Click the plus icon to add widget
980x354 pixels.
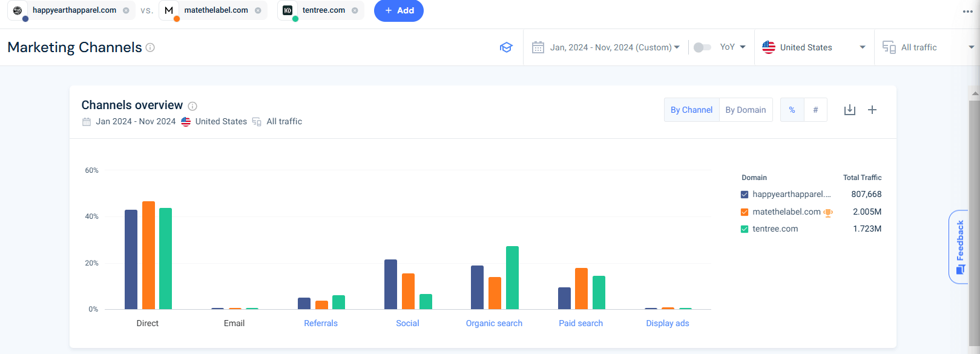[x=872, y=110]
